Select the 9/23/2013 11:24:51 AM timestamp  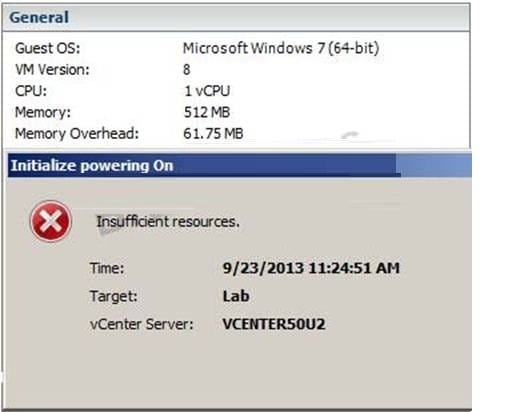click(x=311, y=268)
